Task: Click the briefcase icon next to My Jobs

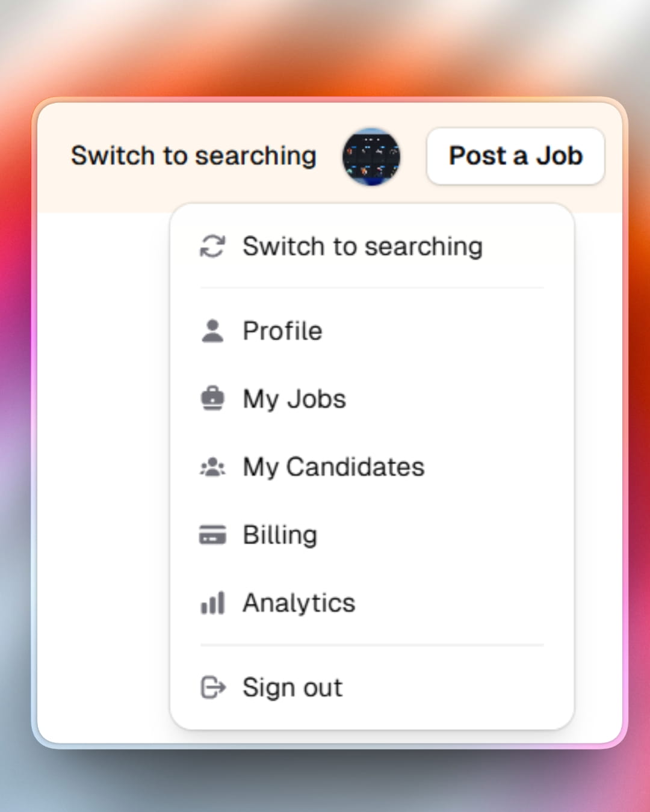Action: point(212,398)
